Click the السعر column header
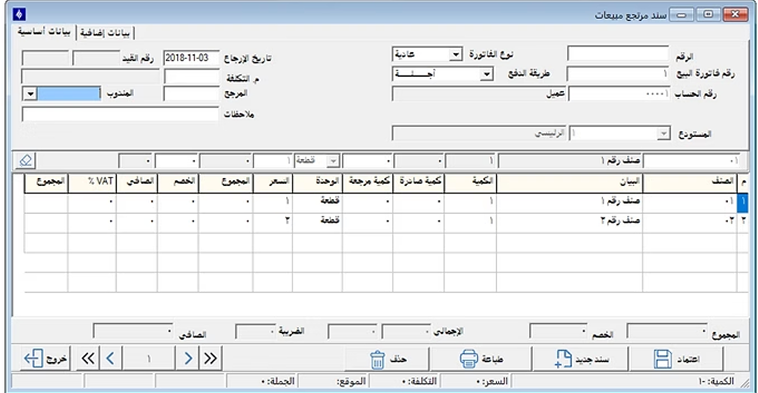Image resolution: width=758 pixels, height=393 pixels. (x=273, y=182)
